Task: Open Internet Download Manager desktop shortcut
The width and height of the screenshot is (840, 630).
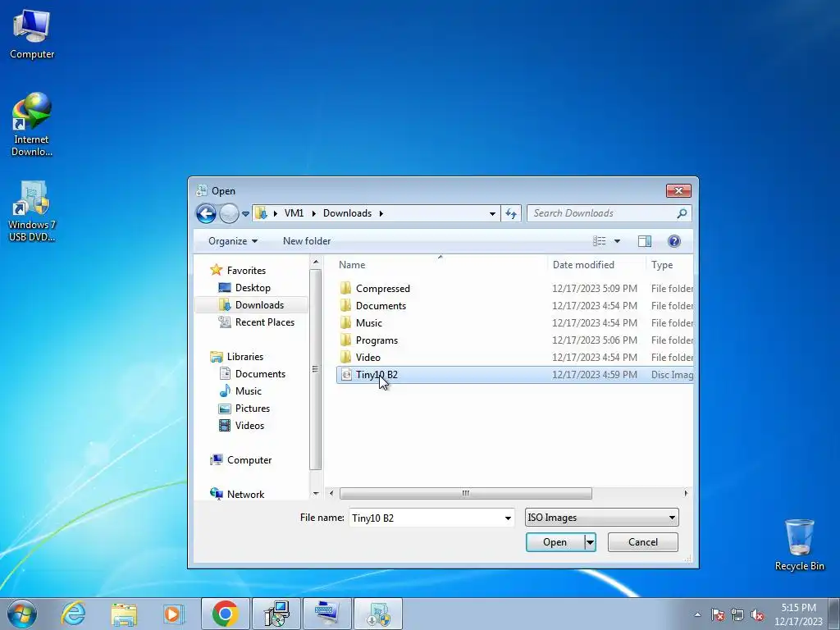Action: pyautogui.click(x=32, y=125)
